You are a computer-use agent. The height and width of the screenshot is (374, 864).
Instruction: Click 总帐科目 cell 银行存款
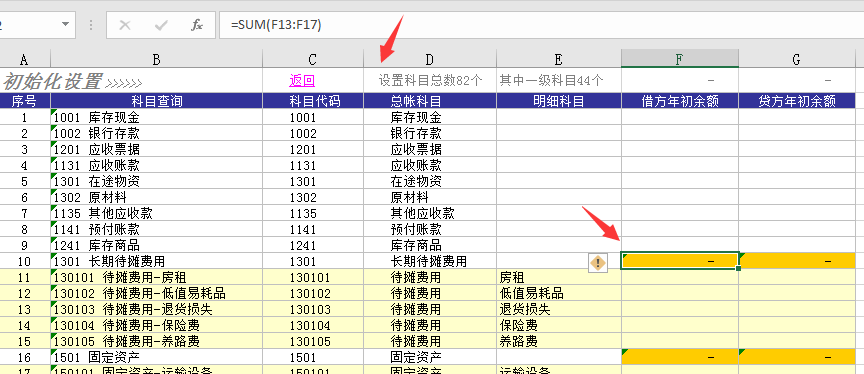pyautogui.click(x=430, y=133)
